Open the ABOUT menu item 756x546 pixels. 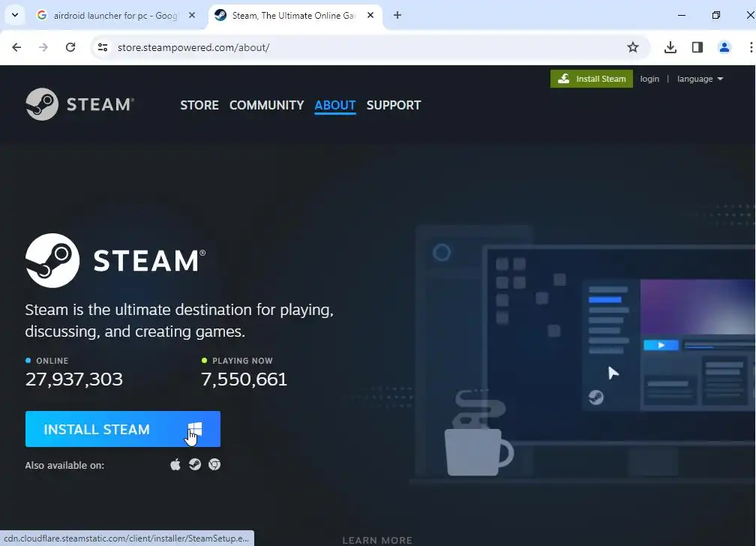pyautogui.click(x=335, y=105)
